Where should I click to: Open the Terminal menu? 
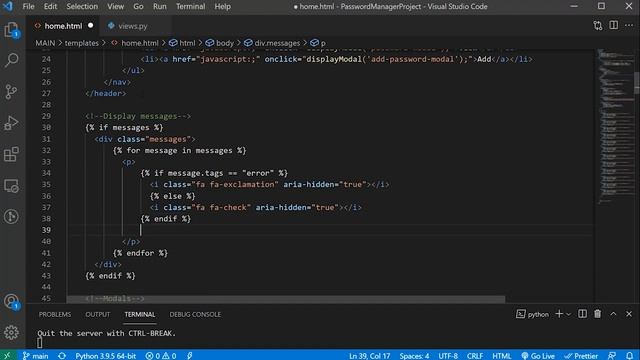click(191, 7)
